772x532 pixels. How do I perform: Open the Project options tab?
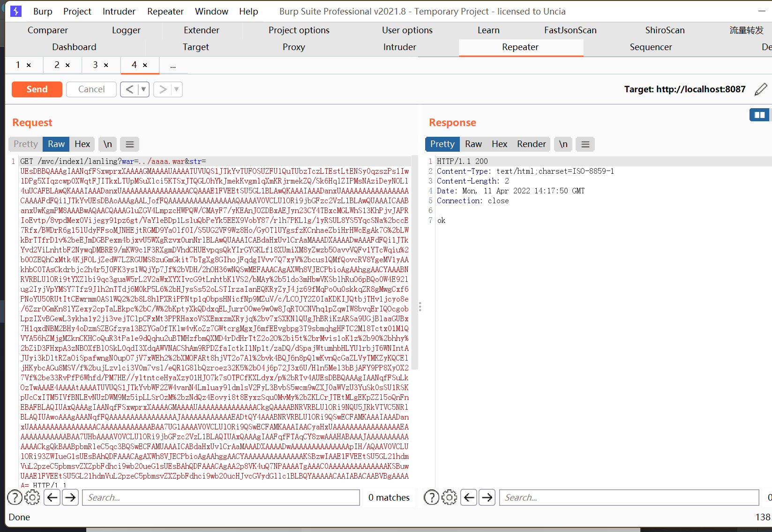299,30
